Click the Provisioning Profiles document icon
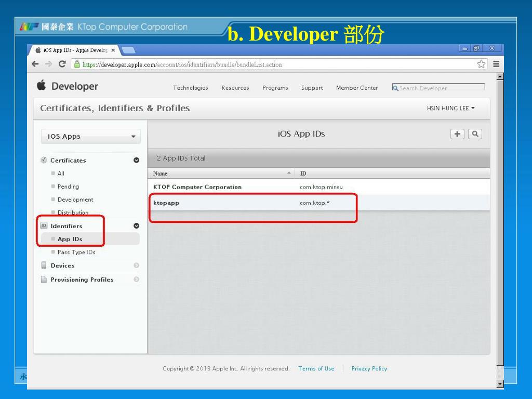The height and width of the screenshot is (399, 532). coord(44,279)
